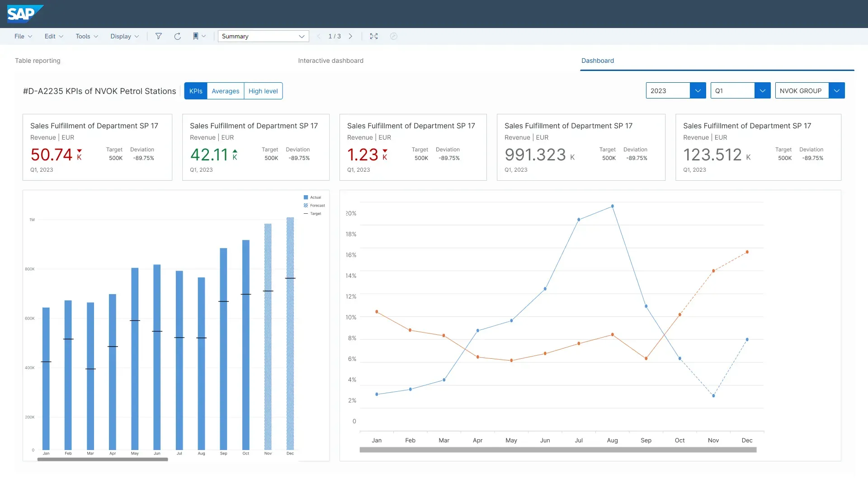Switch view to Averages

(226, 91)
